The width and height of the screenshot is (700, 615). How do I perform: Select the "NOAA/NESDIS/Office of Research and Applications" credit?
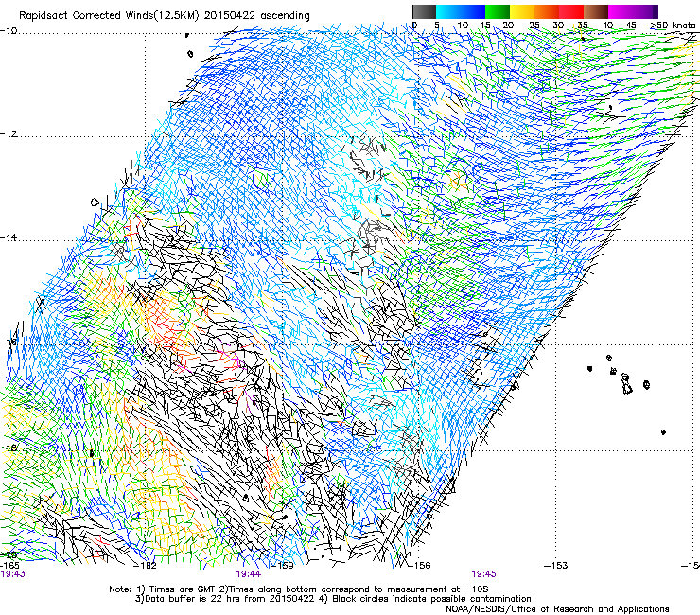(557, 609)
